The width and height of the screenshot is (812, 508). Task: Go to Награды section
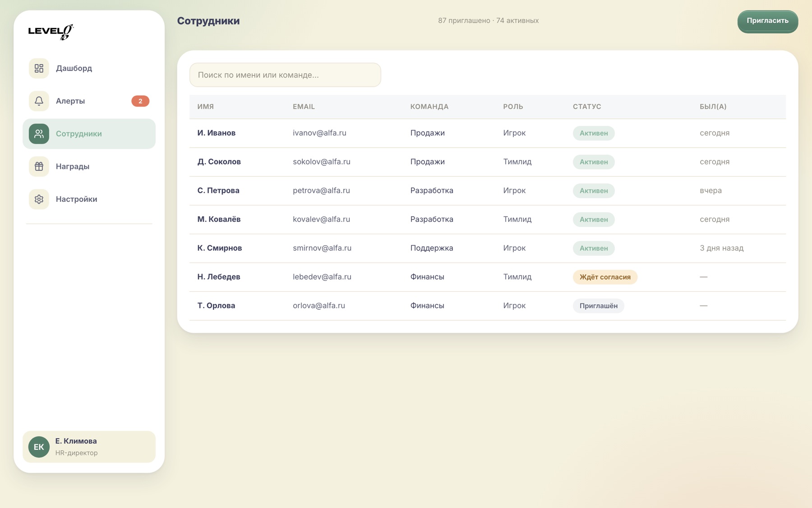[x=89, y=166]
